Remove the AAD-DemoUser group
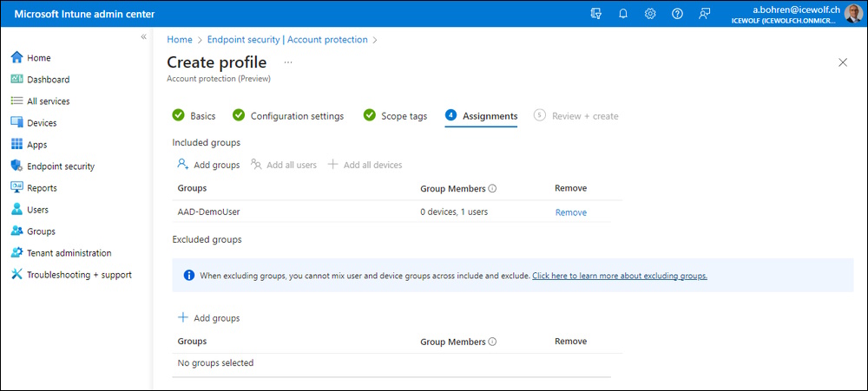This screenshot has height=391, width=868. [571, 212]
